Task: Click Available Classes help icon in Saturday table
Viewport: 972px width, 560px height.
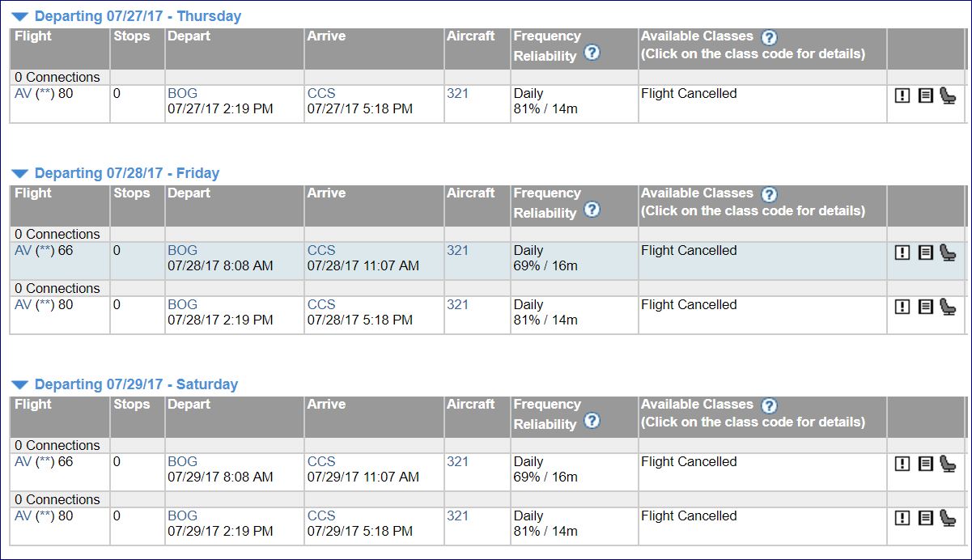Action: coord(770,405)
